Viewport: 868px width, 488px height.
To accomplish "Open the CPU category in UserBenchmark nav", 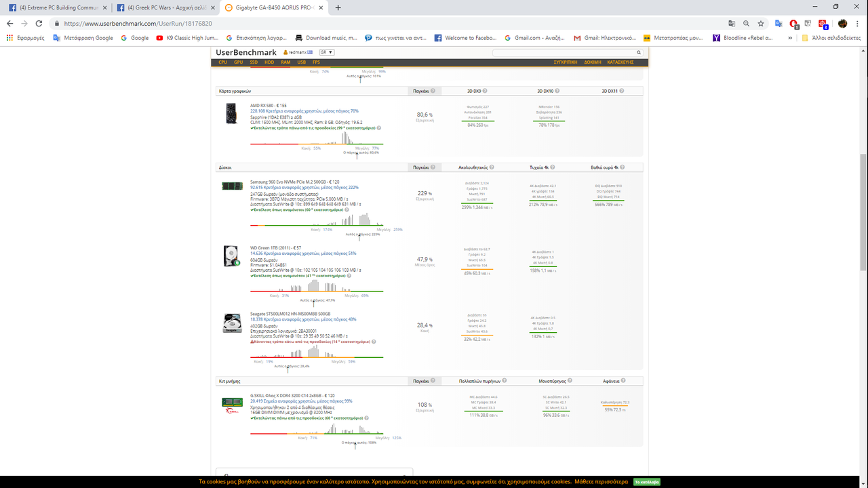I will click(222, 62).
